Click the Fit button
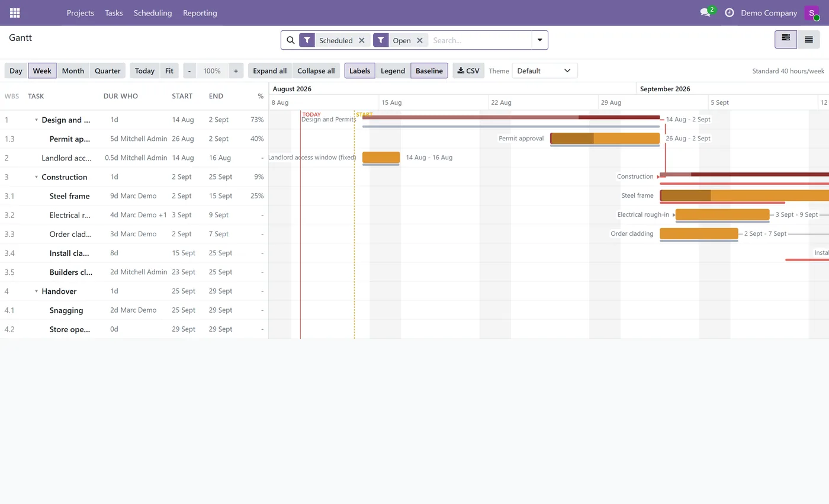 pos(169,70)
